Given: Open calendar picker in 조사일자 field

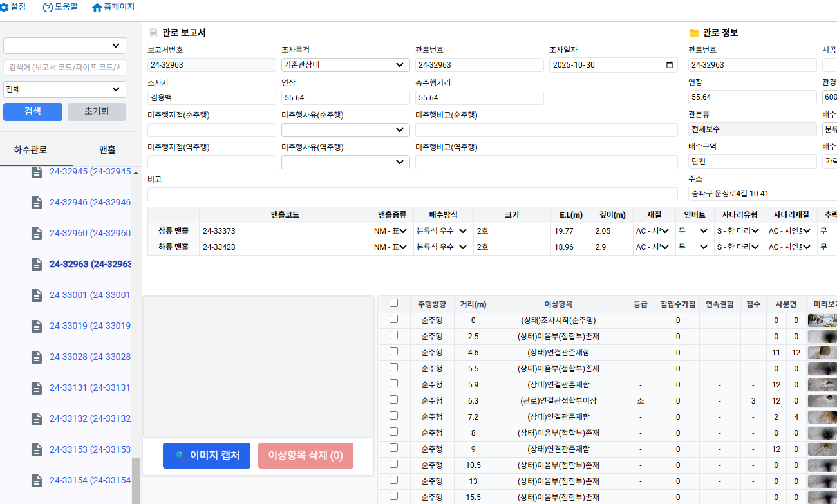Looking at the screenshot, I should (670, 65).
